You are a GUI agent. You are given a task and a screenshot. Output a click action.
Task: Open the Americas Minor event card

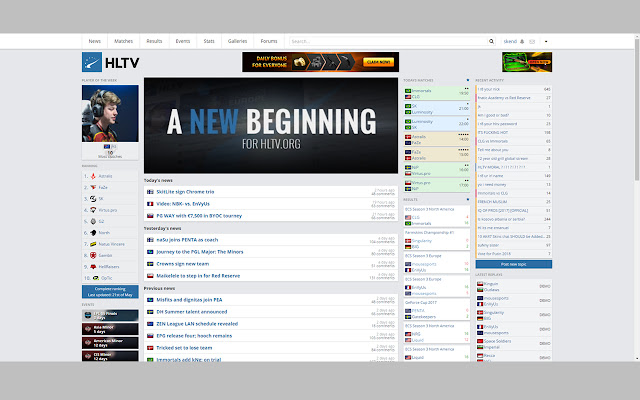(110, 343)
